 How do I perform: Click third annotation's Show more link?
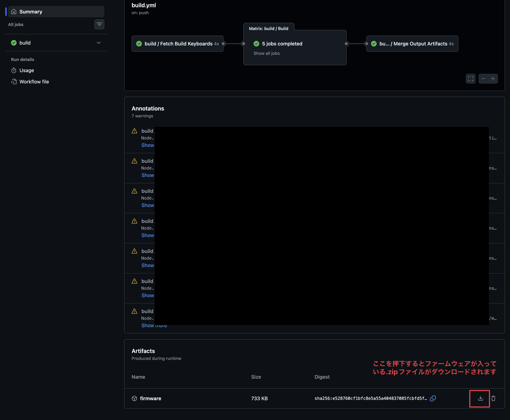click(x=148, y=205)
